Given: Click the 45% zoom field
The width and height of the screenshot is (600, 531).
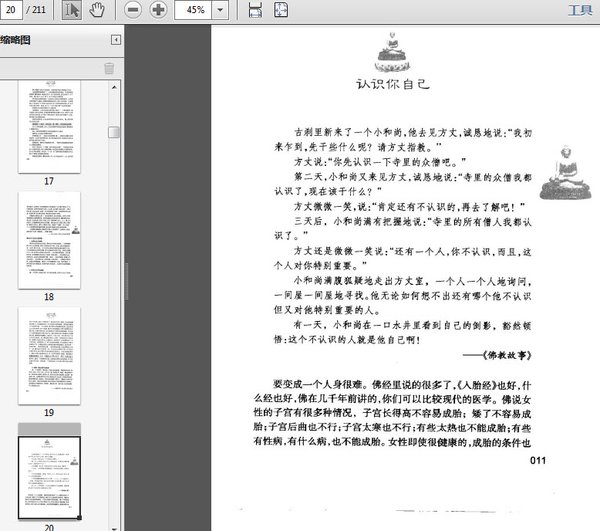Looking at the screenshot, I should [x=193, y=10].
